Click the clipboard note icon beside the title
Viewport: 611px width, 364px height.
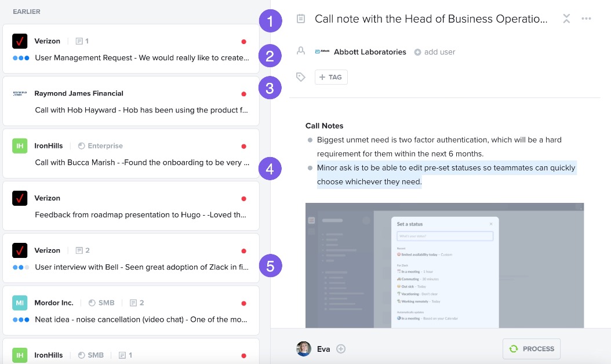coord(300,19)
